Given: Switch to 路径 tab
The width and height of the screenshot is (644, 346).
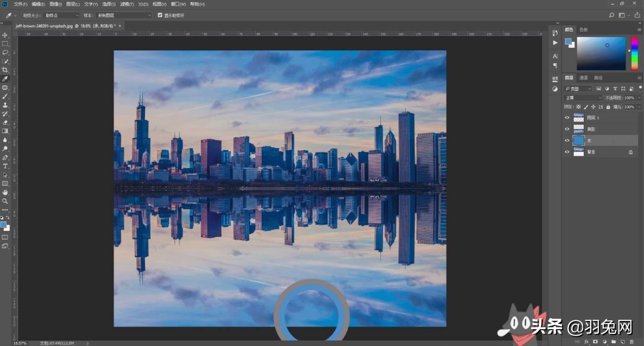Looking at the screenshot, I should (x=598, y=77).
